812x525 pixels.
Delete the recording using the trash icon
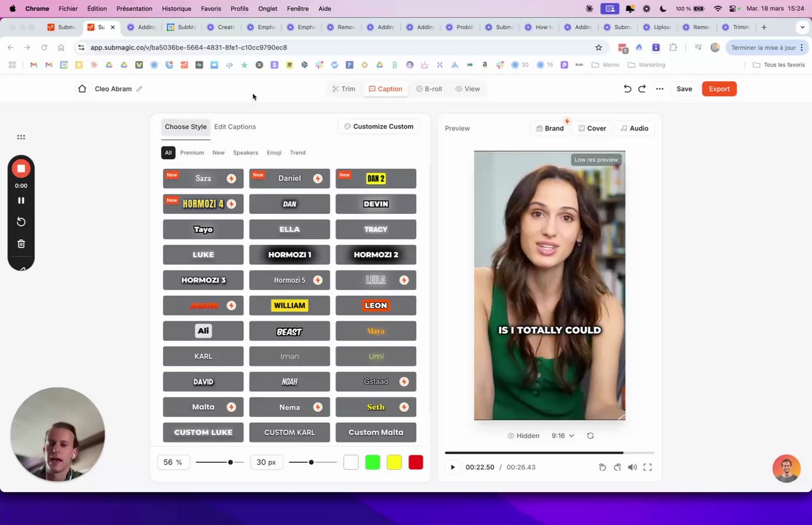tap(21, 244)
